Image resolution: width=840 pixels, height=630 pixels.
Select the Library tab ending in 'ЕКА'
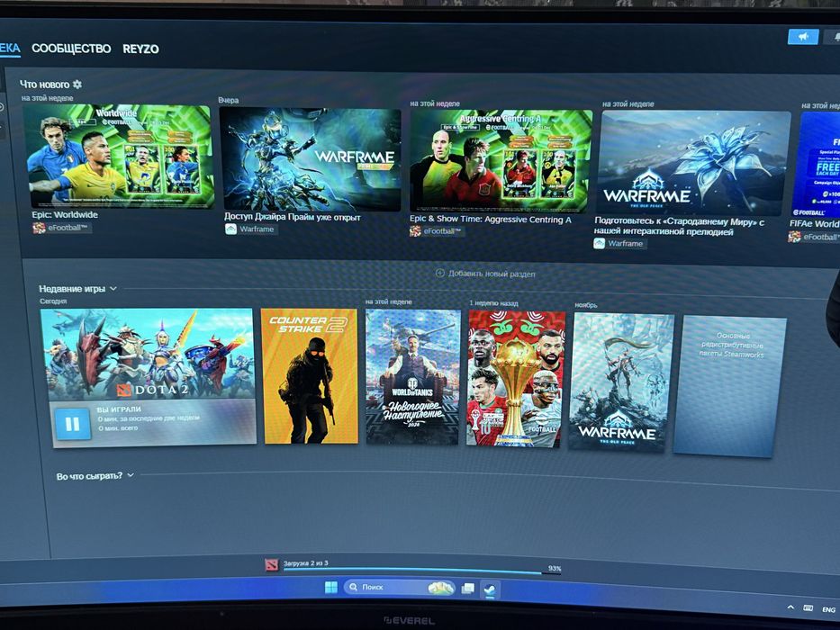[x=10, y=48]
